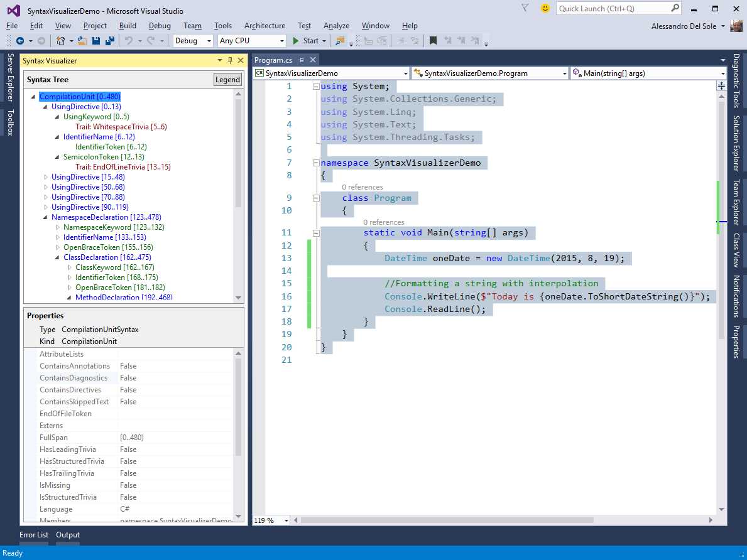The image size is (747, 560).
Task: Click the notifications flag icon in title bar
Action: (525, 8)
